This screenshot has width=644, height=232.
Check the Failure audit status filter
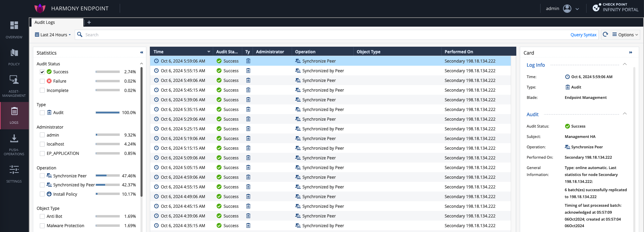[42, 81]
